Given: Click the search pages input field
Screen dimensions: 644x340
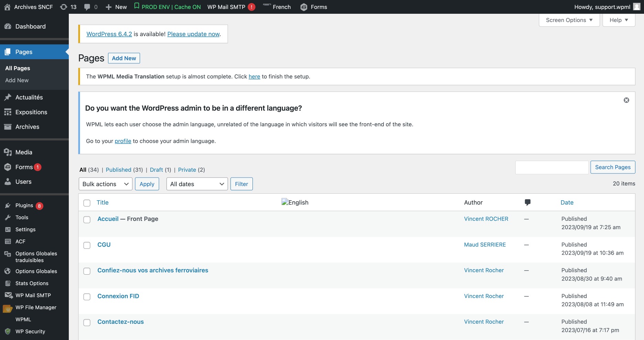Looking at the screenshot, I should [x=552, y=167].
